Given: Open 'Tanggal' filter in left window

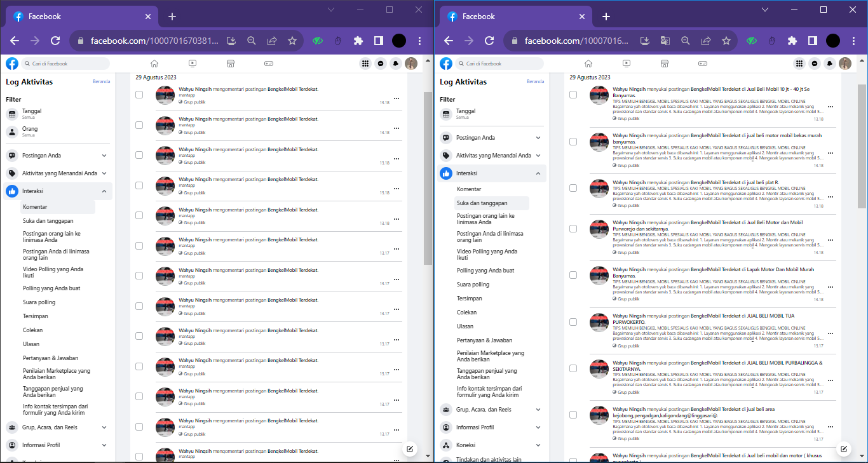Looking at the screenshot, I should (58, 114).
